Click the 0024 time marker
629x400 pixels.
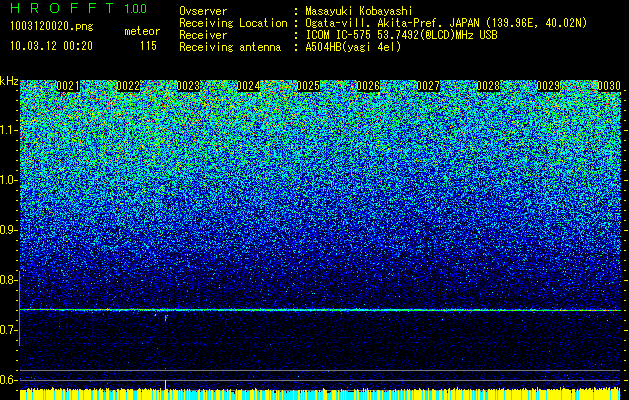click(x=248, y=86)
